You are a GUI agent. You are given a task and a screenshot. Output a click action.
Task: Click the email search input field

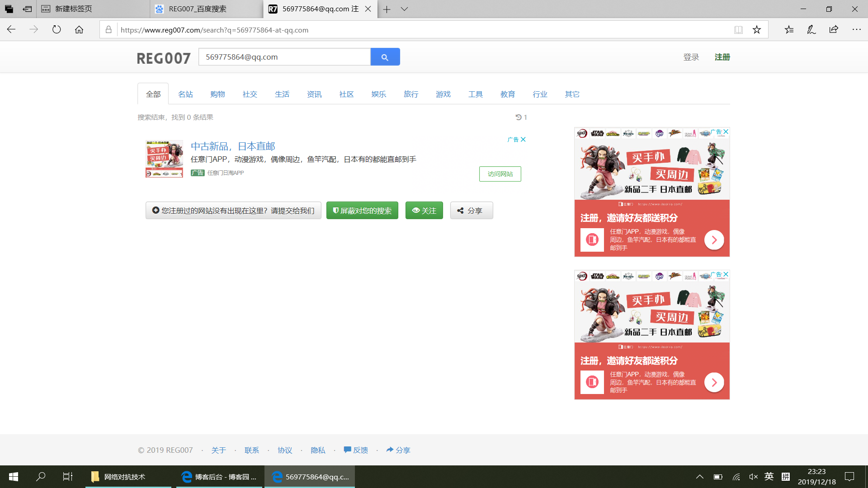coord(284,57)
